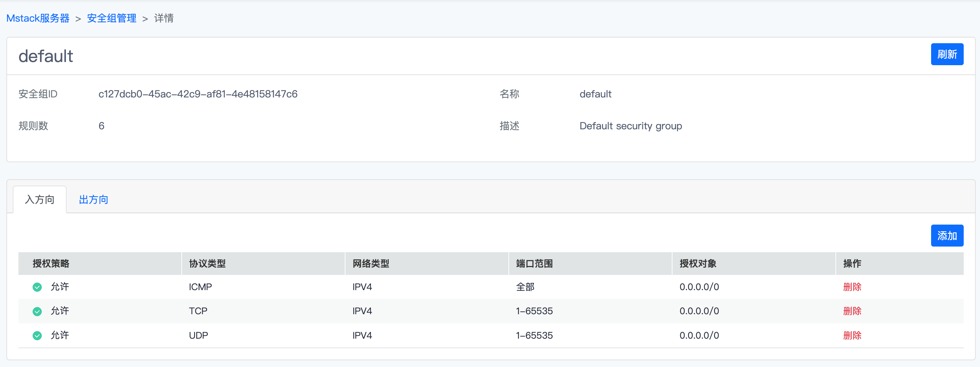Click the 规则数 field label
Image resolution: width=980 pixels, height=367 pixels.
coord(33,126)
